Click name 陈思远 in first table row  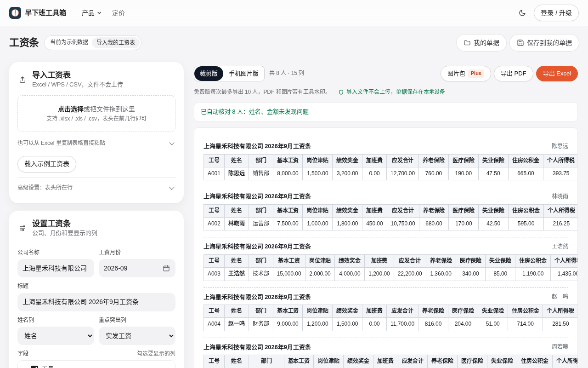[x=237, y=173]
